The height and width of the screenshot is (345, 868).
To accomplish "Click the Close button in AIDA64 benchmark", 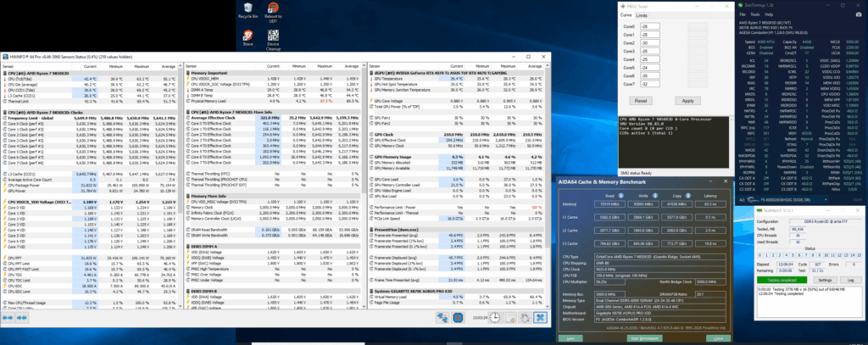I will pyautogui.click(x=718, y=338).
